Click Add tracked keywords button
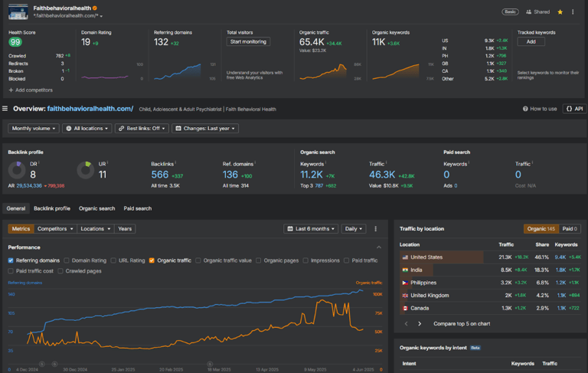 tap(531, 41)
